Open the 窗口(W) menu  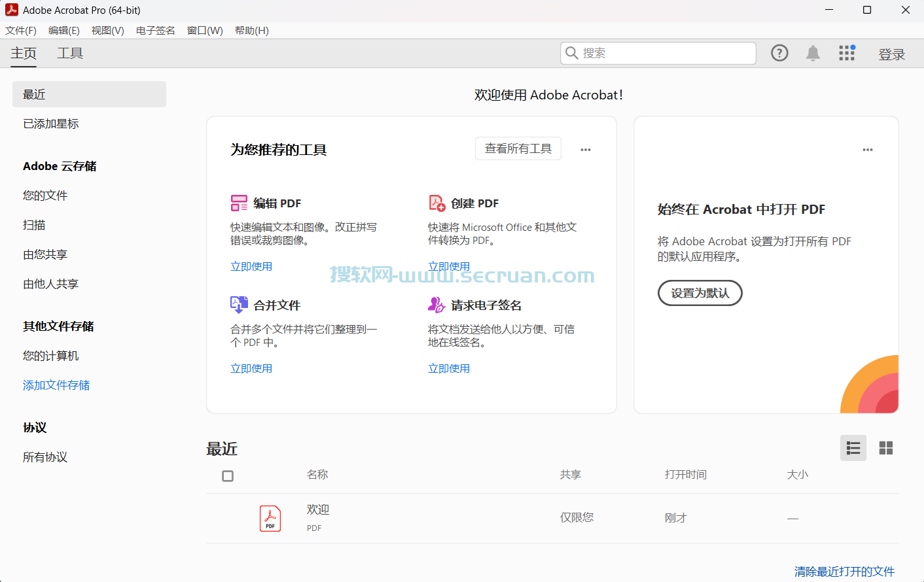(205, 31)
